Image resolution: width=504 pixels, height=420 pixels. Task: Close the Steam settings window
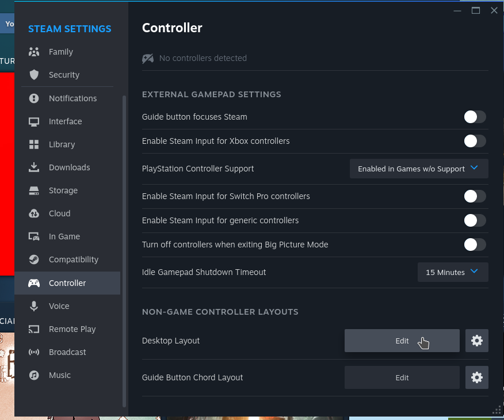click(x=494, y=10)
